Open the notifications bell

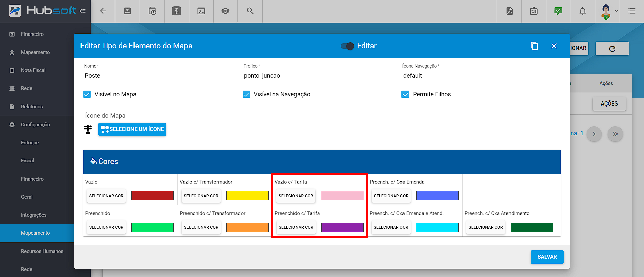pyautogui.click(x=583, y=11)
